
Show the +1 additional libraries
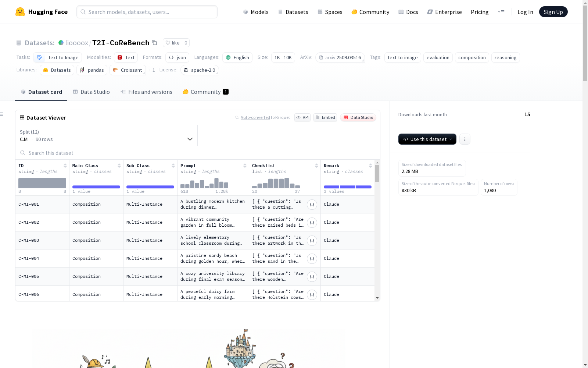coord(152,70)
